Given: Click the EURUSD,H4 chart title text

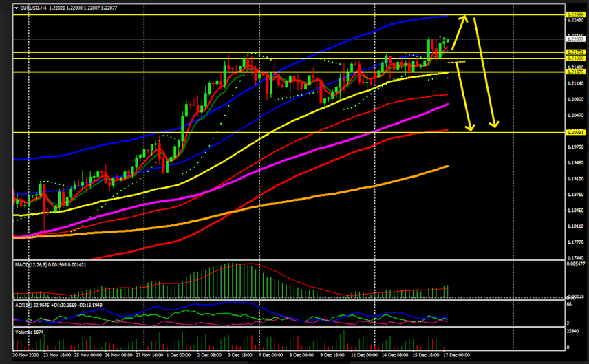Looking at the screenshot, I should [x=34, y=7].
